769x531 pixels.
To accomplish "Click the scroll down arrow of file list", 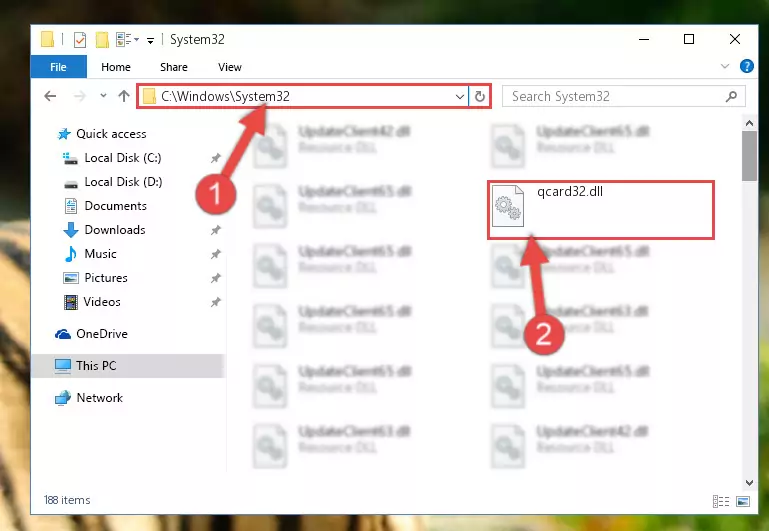I will (x=749, y=483).
